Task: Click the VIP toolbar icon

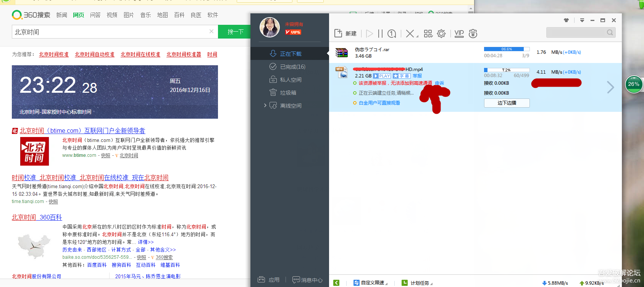Action: click(459, 34)
